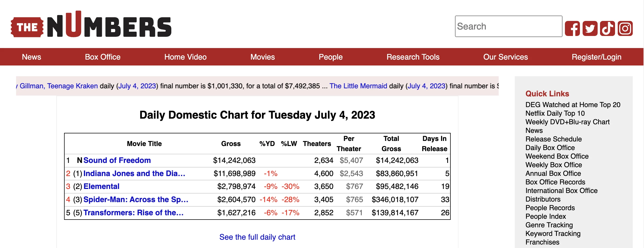The height and width of the screenshot is (248, 644).
Task: Open Annual Box Office quick link
Action: pos(553,173)
